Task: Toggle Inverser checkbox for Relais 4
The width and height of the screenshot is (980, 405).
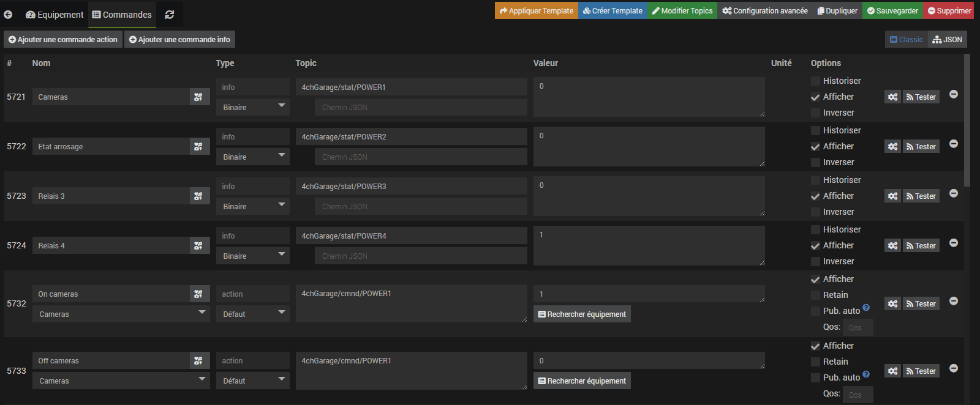Action: (x=815, y=262)
